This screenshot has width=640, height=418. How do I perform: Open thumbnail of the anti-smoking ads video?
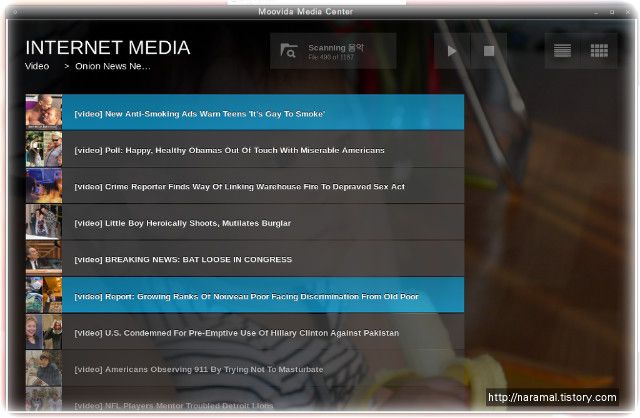(44, 113)
